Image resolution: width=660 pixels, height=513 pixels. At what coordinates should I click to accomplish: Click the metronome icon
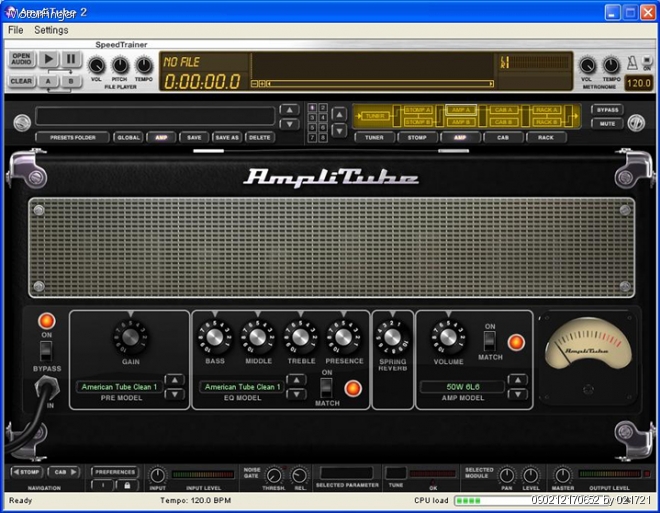633,64
